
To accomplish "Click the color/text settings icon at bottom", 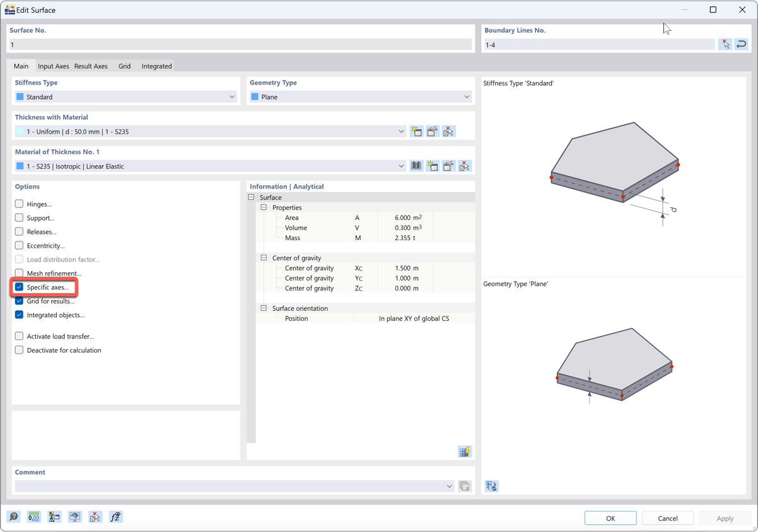I will pyautogui.click(x=54, y=517).
